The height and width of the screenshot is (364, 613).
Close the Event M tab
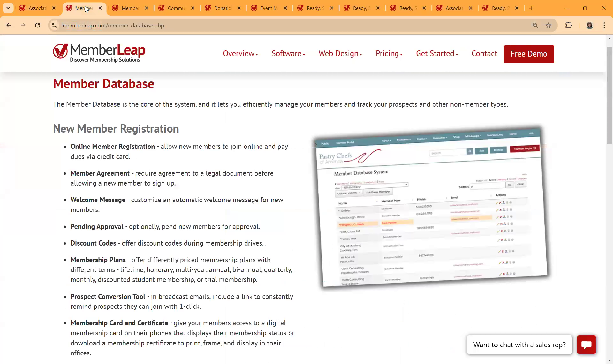click(285, 8)
